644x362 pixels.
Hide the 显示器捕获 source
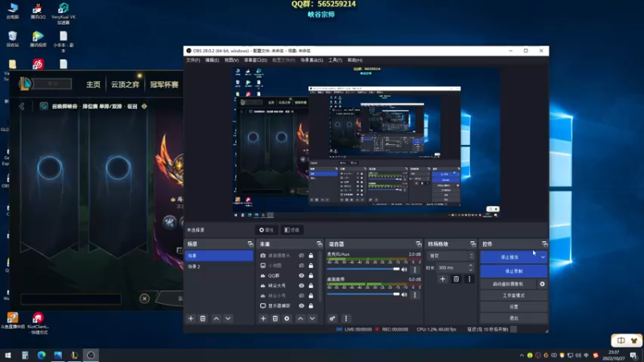(x=301, y=306)
